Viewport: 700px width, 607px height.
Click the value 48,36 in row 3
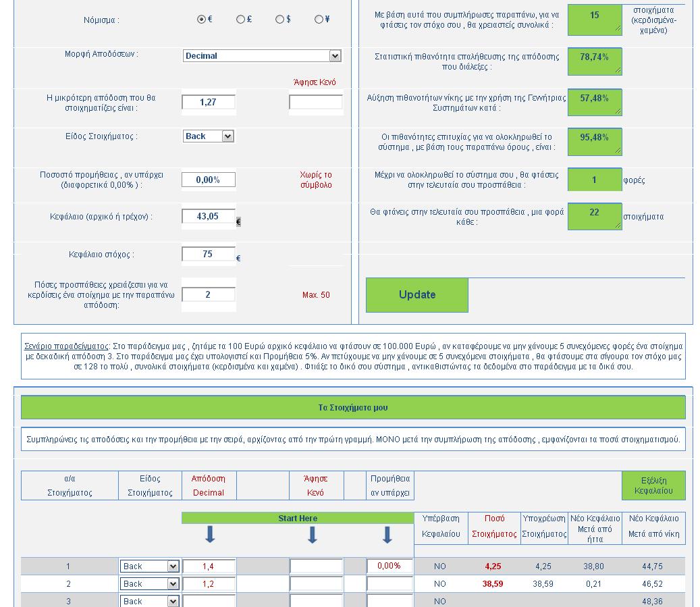pos(652,601)
